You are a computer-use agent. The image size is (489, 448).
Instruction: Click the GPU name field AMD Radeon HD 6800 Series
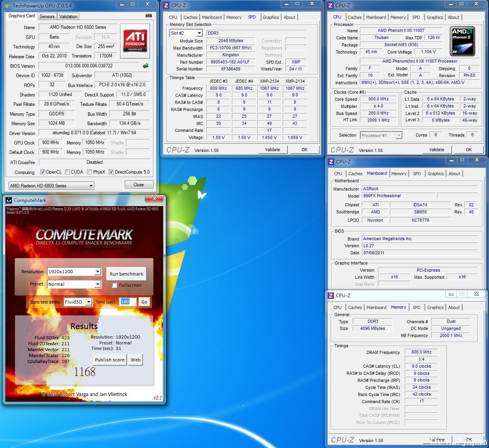click(x=78, y=27)
